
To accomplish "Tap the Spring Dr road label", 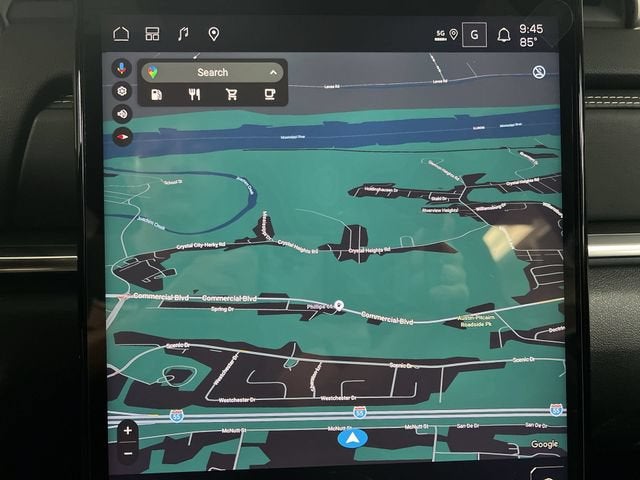I will [x=222, y=309].
